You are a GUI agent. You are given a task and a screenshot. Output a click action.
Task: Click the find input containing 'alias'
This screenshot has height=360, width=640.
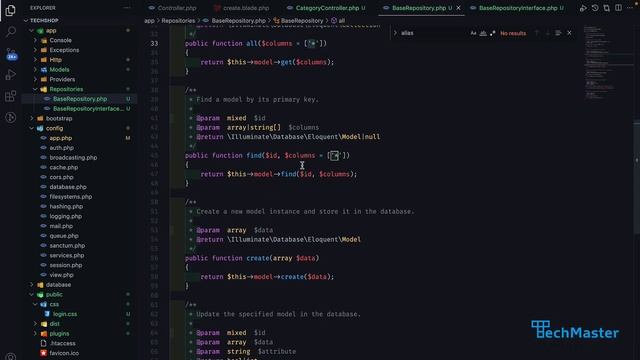coord(433,33)
